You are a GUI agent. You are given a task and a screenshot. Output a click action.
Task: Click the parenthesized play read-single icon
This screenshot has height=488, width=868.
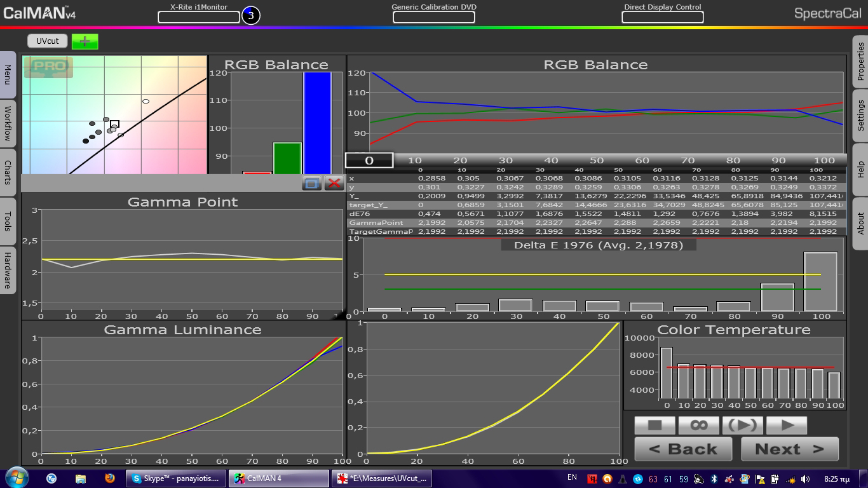coord(742,425)
